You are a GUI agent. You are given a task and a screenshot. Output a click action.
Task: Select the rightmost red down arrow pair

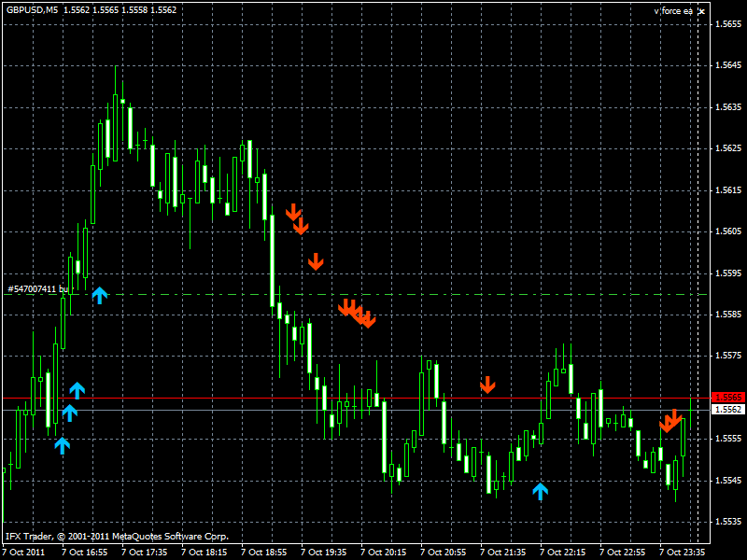click(x=670, y=420)
